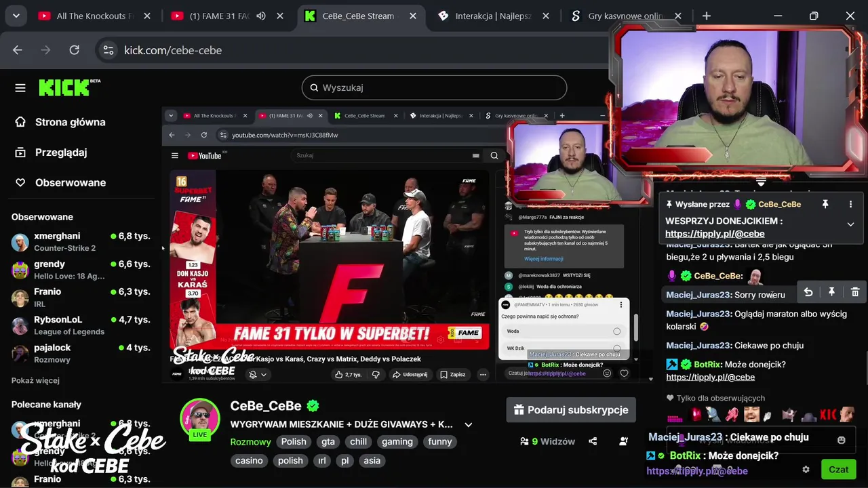Expand the stream title chevron
This screenshot has width=868, height=488.
click(468, 425)
